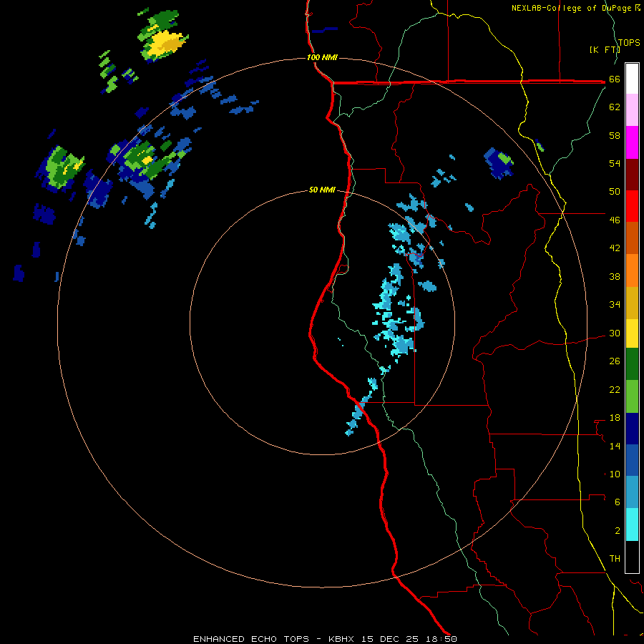Screen dimensions: 644x644
Task: Click the medium blue legend swatch
Action: click(632, 460)
